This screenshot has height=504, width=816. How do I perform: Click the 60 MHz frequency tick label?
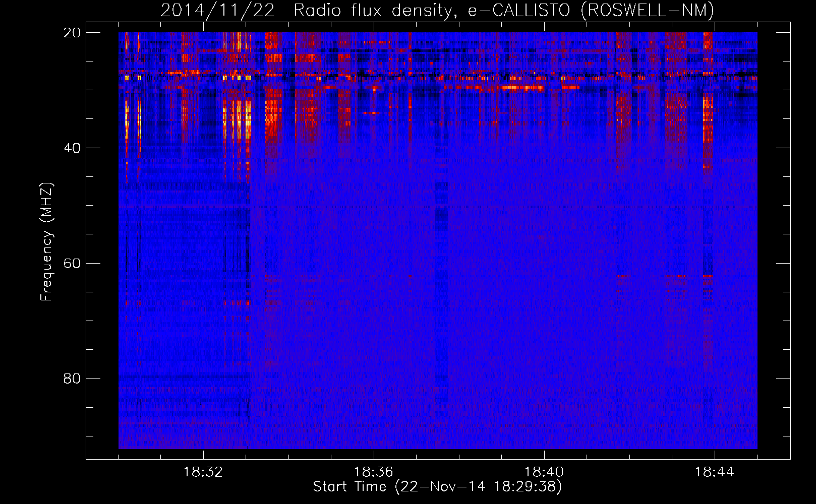[72, 263]
